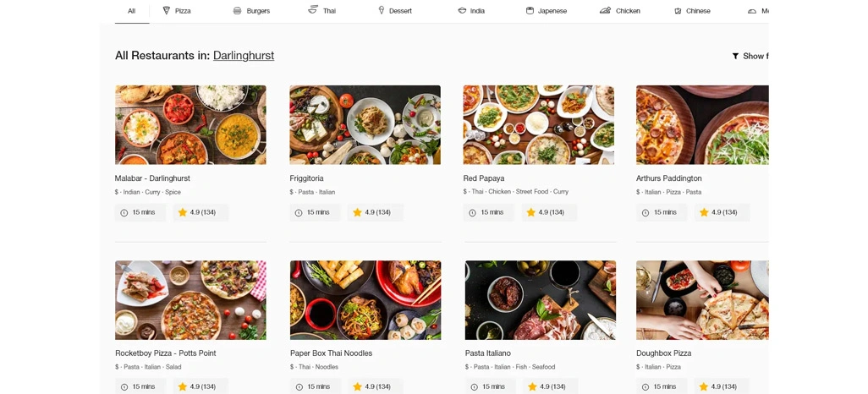
Task: Click Red Papaya's 4.9 star rating
Action: pos(549,212)
